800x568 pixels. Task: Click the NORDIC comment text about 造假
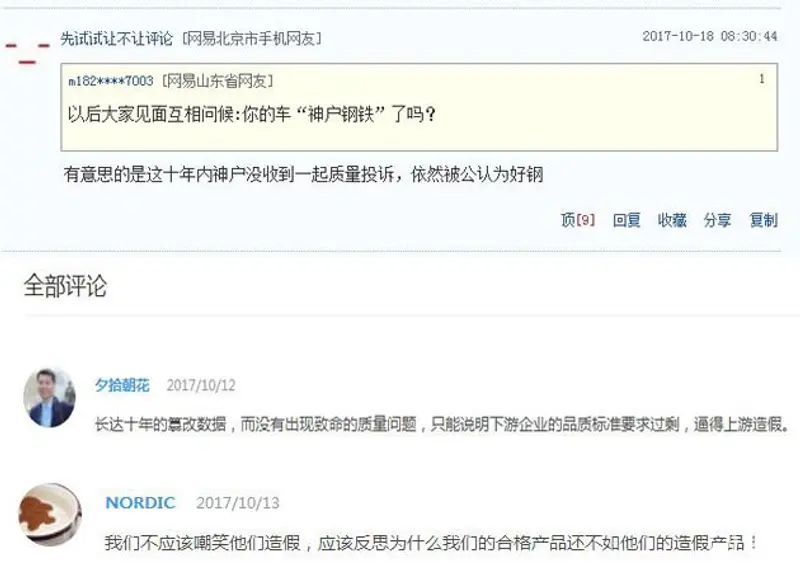pyautogui.click(x=432, y=542)
